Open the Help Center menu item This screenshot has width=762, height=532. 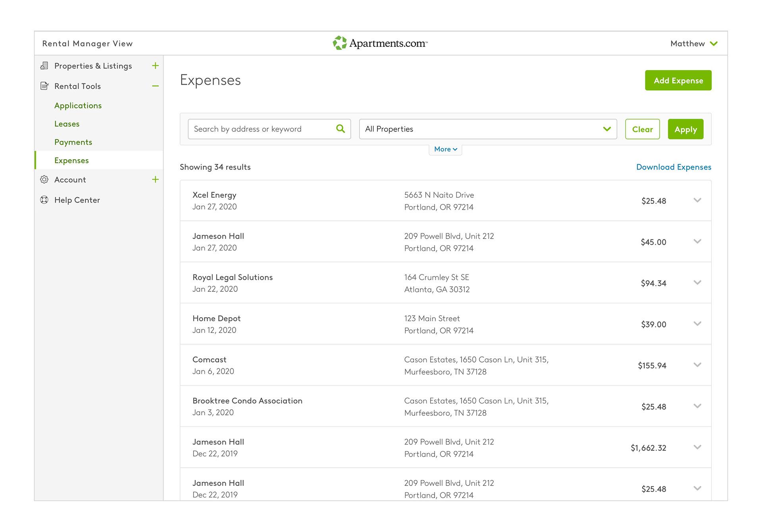click(x=77, y=200)
